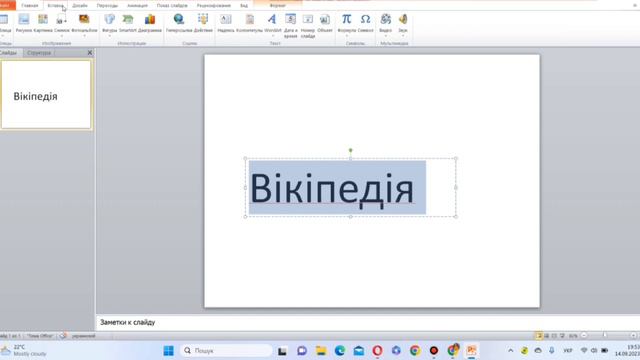Insert a chart with Диаграмма
The height and width of the screenshot is (360, 640).
[x=150, y=23]
